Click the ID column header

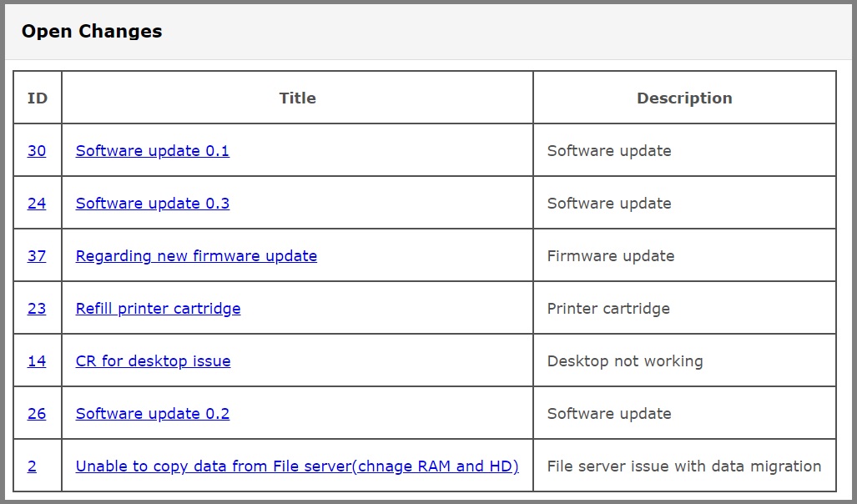38,98
